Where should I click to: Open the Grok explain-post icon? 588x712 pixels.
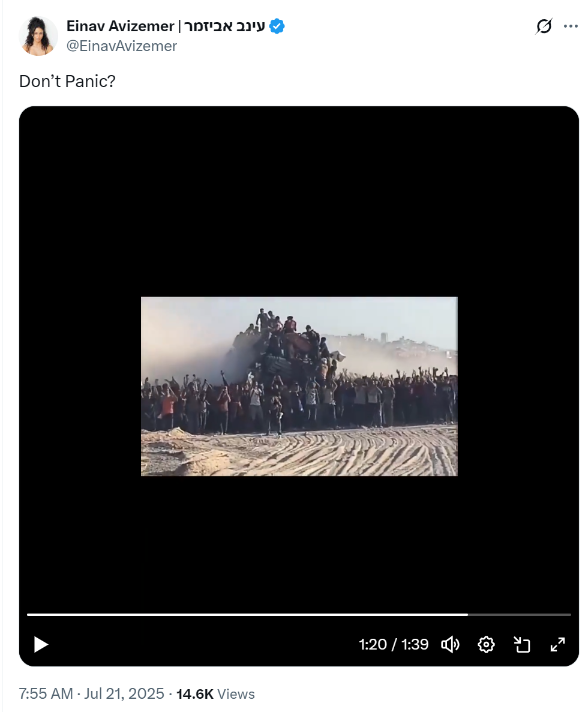pos(544,26)
